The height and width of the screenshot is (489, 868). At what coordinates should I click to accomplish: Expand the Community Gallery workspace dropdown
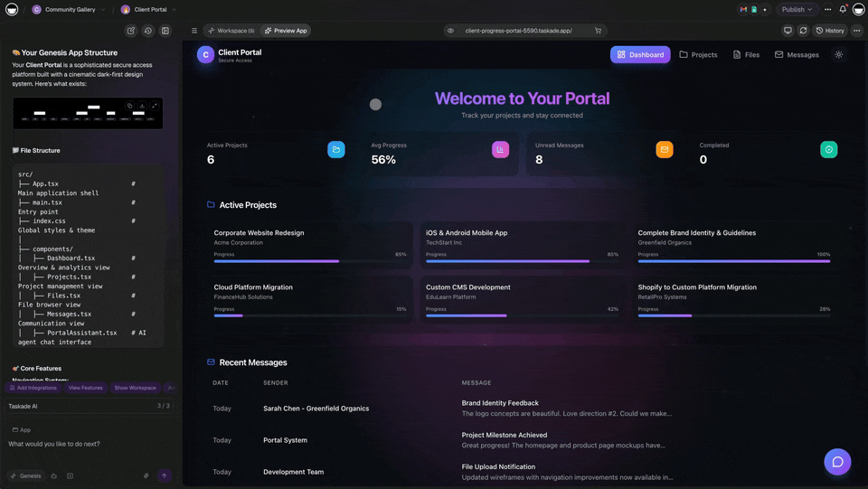point(103,10)
